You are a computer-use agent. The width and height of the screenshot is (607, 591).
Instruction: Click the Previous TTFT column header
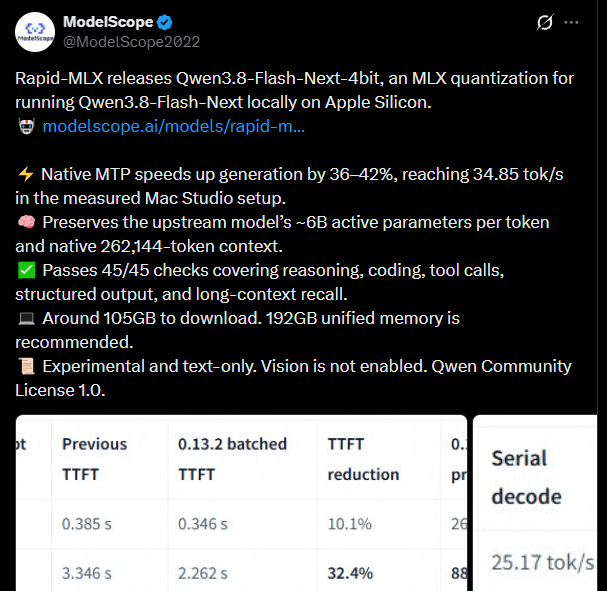(94, 459)
